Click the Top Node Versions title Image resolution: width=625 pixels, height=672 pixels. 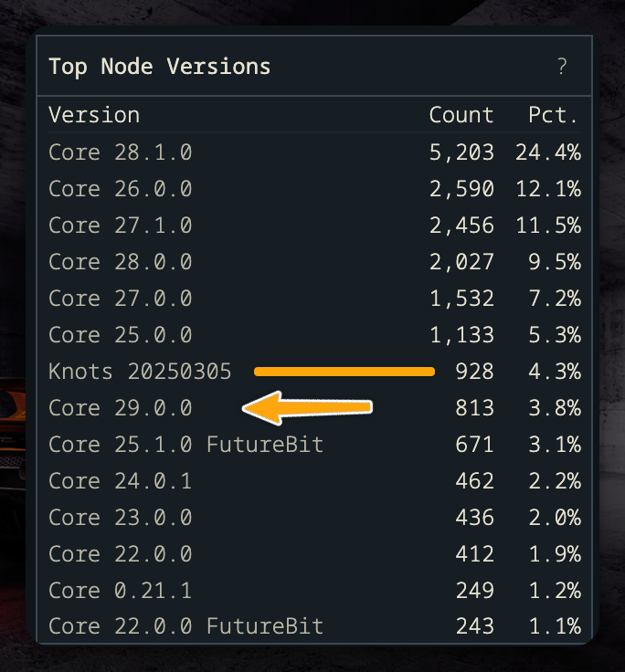pyautogui.click(x=160, y=67)
